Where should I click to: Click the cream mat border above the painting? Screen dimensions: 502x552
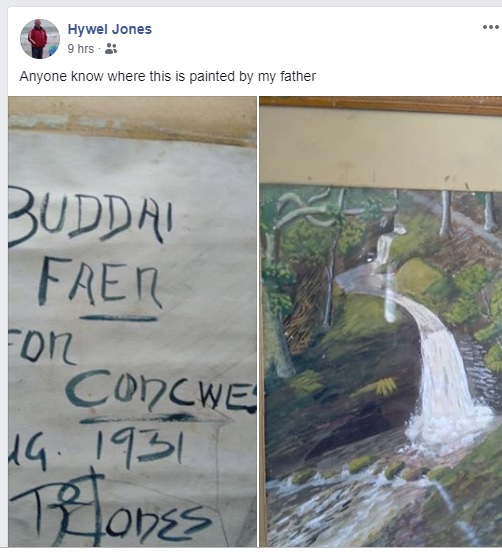coord(381,150)
